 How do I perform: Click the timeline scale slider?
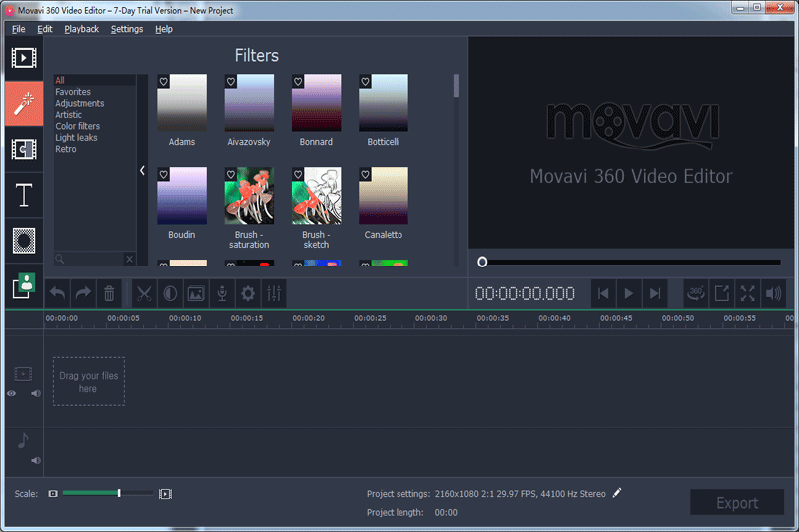coord(108,493)
